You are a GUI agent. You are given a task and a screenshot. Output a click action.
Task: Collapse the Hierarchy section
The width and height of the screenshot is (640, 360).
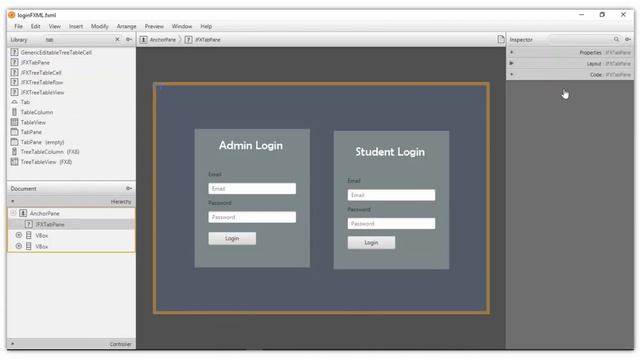12,201
